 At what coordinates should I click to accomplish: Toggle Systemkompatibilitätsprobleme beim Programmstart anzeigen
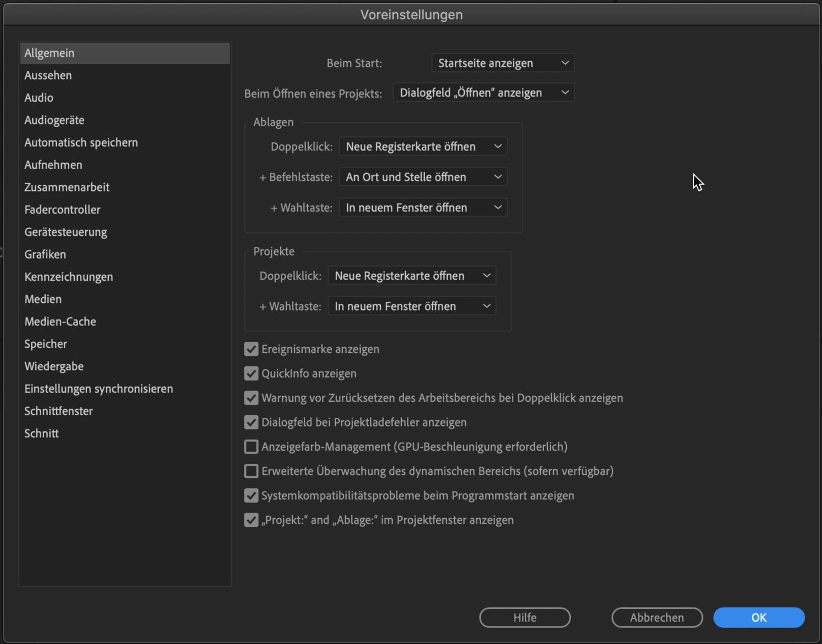[251, 495]
